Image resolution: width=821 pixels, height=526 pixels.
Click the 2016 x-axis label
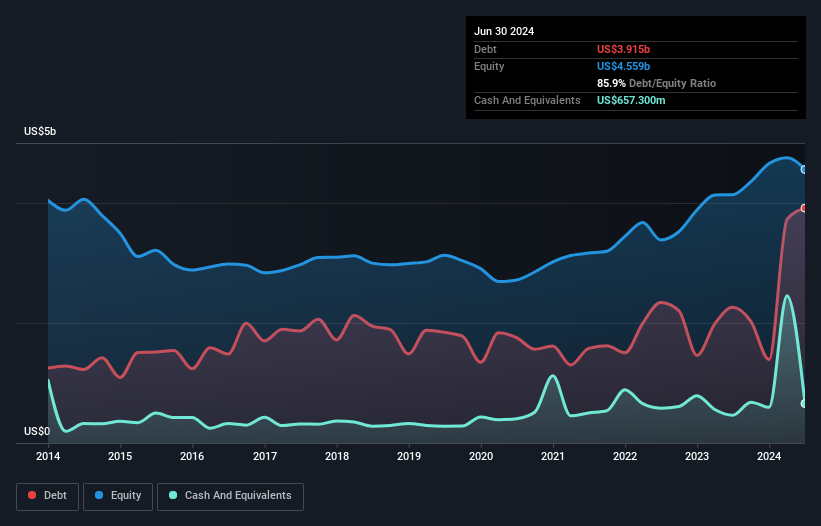pos(192,456)
